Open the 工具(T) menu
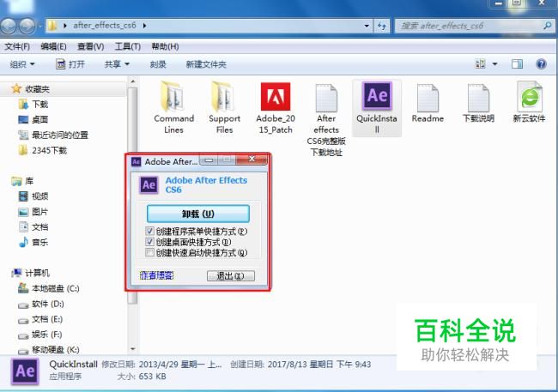This screenshot has height=392, width=558. pos(128,46)
